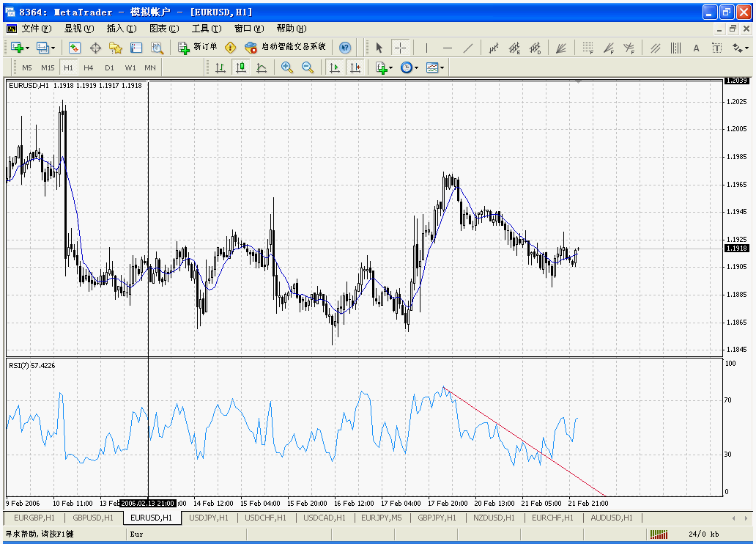The width and height of the screenshot is (756, 544).
Task: Toggle line chart display mode
Action: (x=262, y=67)
